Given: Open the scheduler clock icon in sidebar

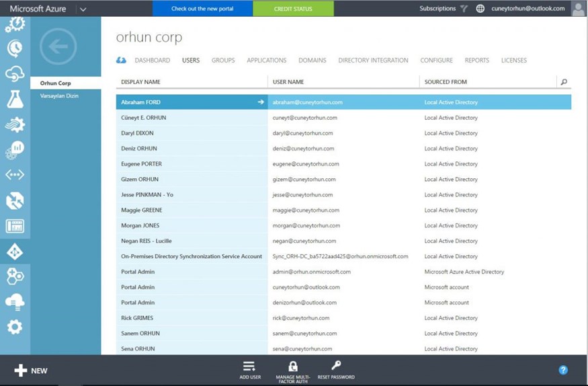Looking at the screenshot, I should tap(15, 48).
